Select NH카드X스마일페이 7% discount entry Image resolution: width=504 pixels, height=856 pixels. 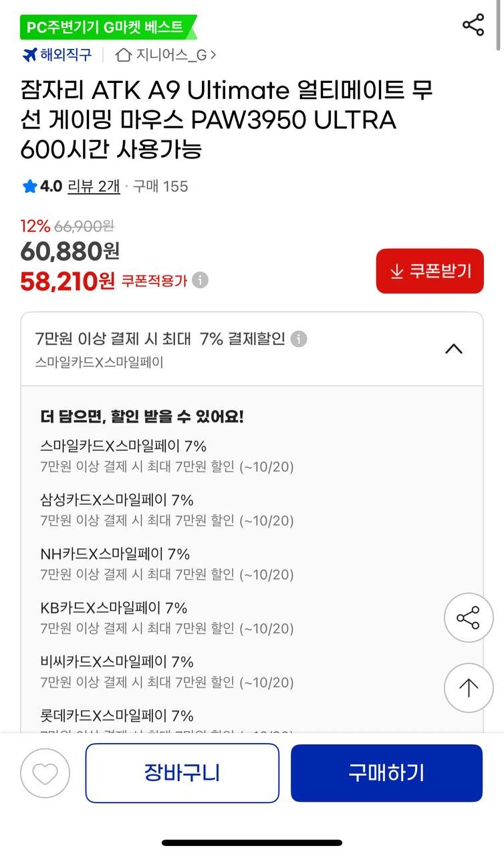115,554
